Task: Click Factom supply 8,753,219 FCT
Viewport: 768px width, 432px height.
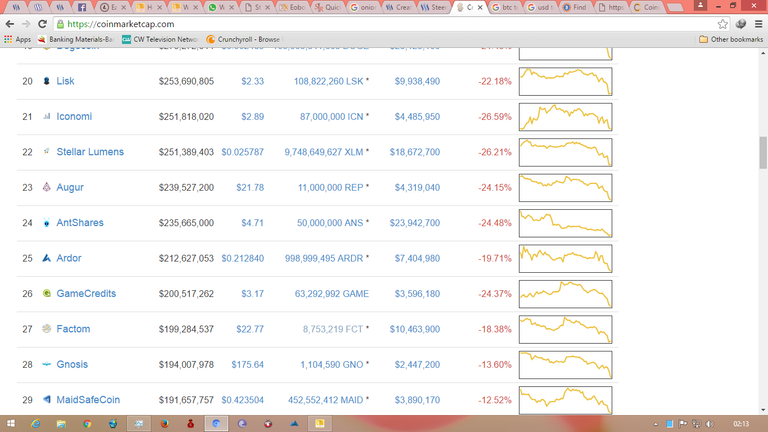Action: (x=333, y=329)
